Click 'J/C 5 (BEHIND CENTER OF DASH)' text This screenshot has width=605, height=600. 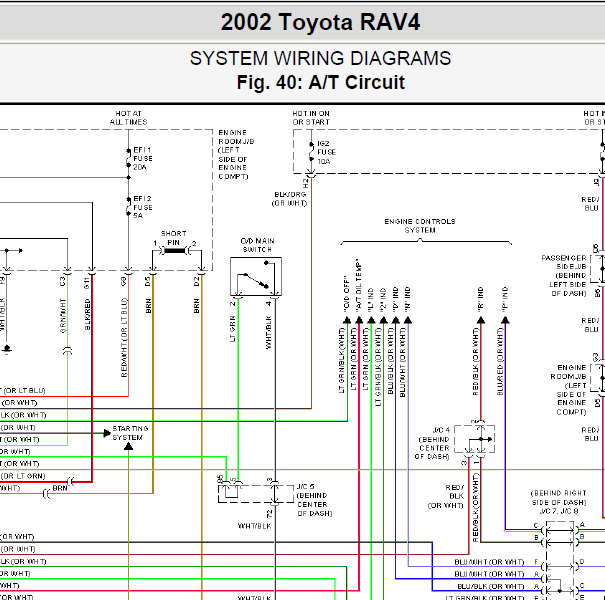coord(314,500)
